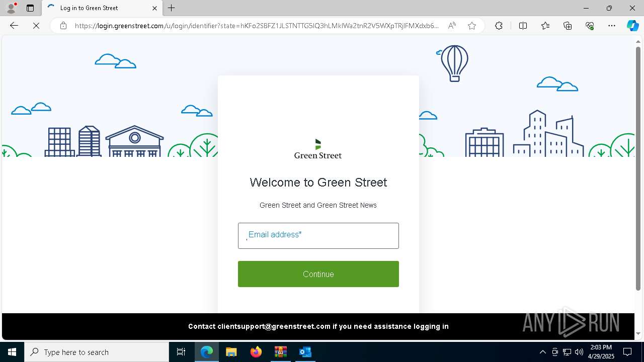Image resolution: width=644 pixels, height=362 pixels.
Task: Open the network status tray icon
Action: click(x=567, y=352)
